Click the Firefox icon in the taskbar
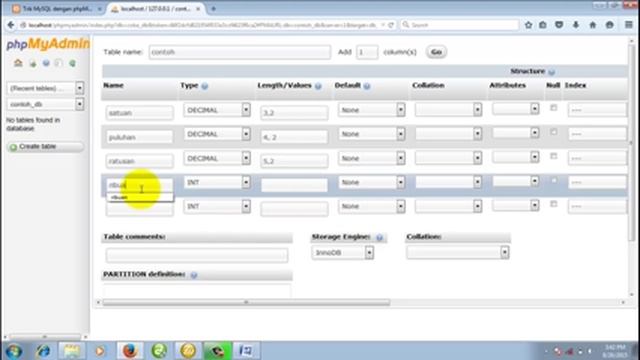 [130, 351]
